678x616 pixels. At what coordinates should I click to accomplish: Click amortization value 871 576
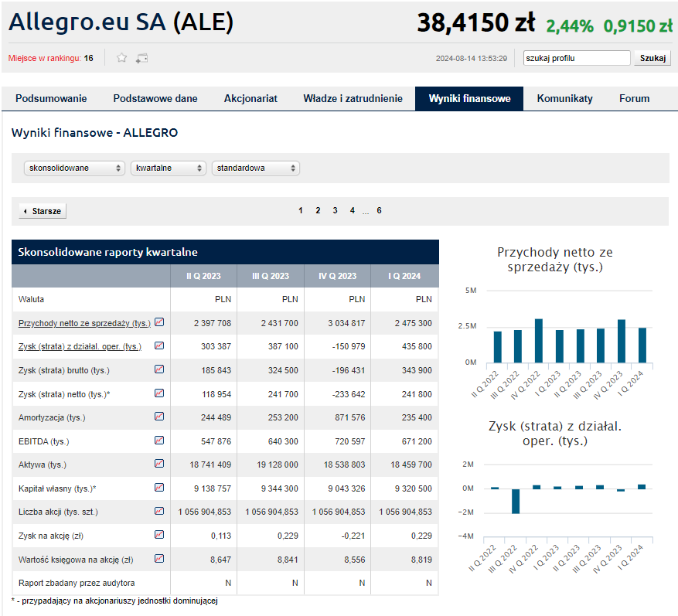pyautogui.click(x=349, y=417)
